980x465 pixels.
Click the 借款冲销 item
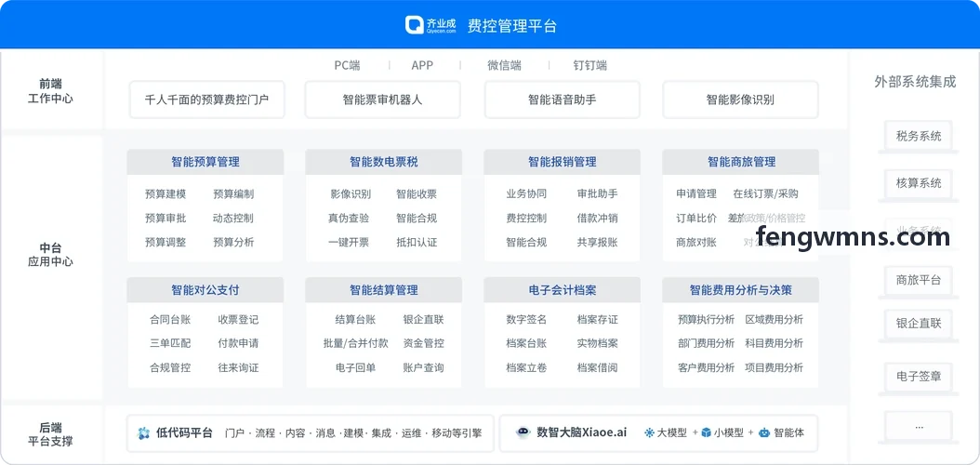tap(598, 219)
